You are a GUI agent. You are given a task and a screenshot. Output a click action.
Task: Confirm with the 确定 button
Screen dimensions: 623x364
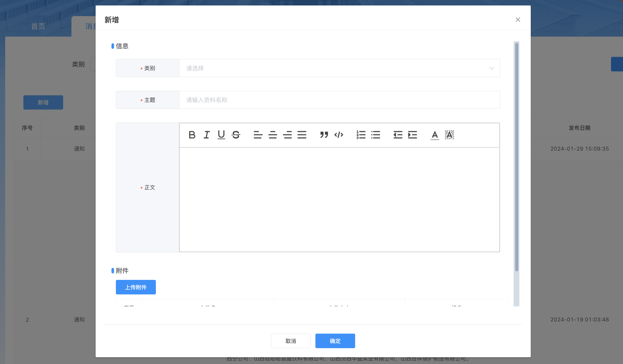335,341
